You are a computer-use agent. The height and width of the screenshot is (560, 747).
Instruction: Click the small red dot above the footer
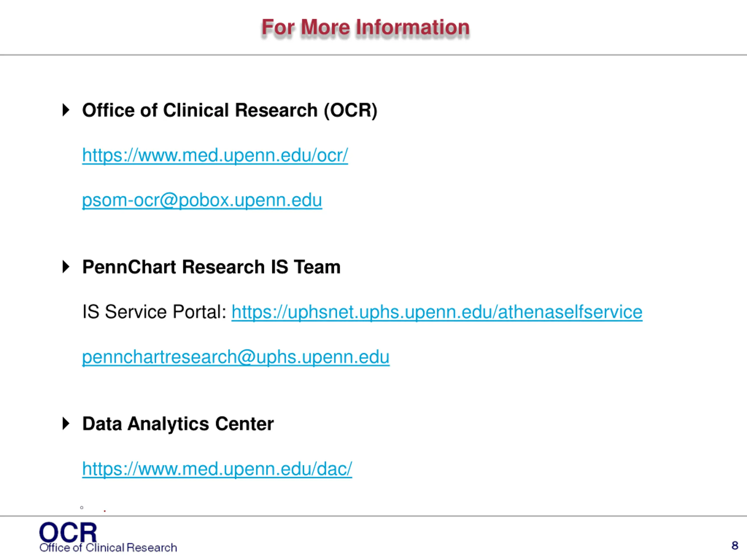click(105, 511)
